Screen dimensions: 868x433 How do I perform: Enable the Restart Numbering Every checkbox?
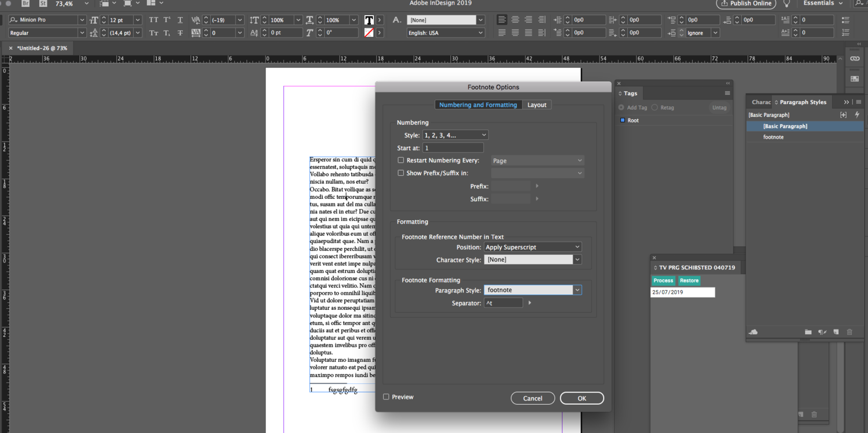[x=401, y=160]
